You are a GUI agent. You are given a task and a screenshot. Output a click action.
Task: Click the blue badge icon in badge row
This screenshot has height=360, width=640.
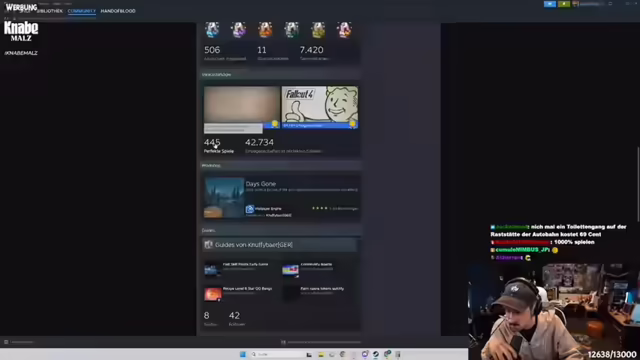[212, 30]
